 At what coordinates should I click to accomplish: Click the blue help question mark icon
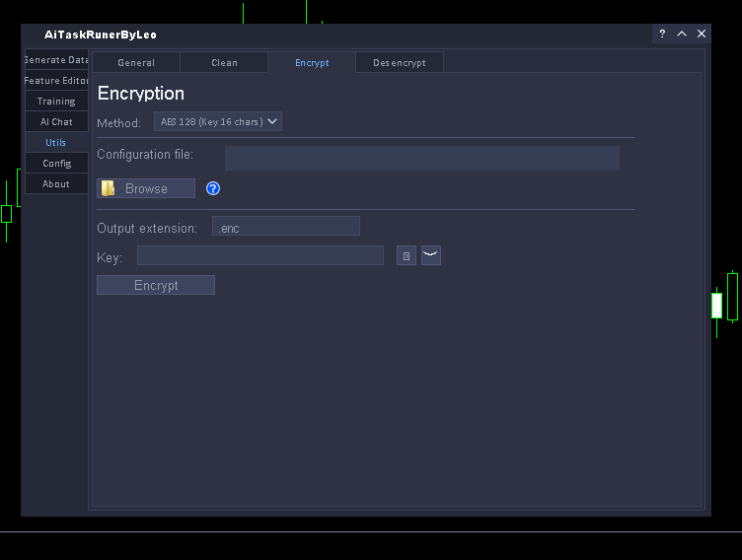click(x=213, y=188)
